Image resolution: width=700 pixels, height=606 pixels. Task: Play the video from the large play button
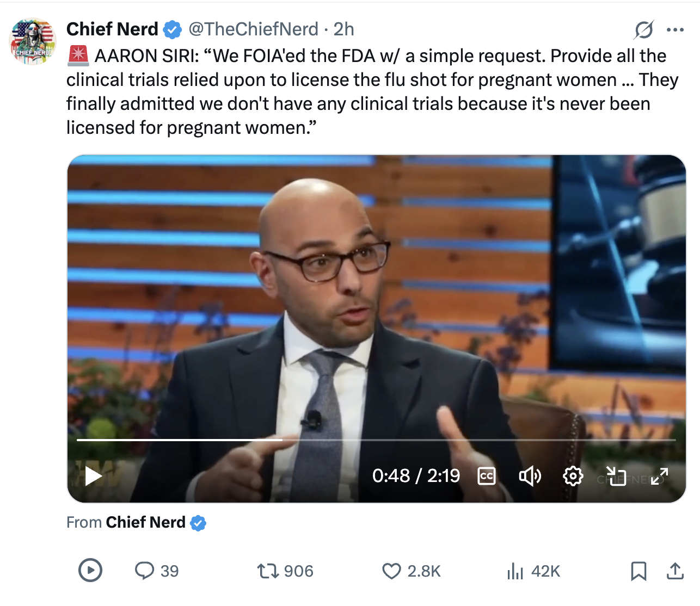[91, 476]
